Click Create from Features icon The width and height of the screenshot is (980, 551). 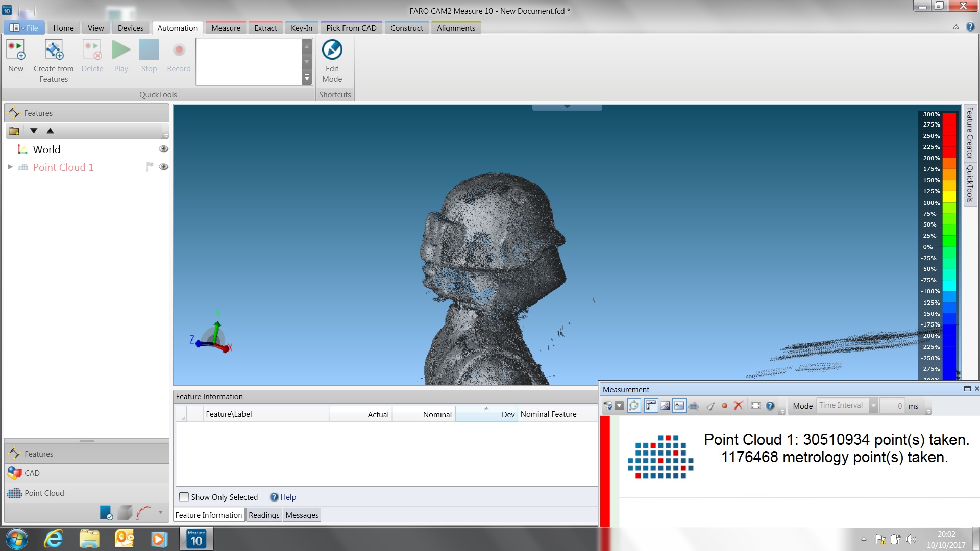click(54, 50)
